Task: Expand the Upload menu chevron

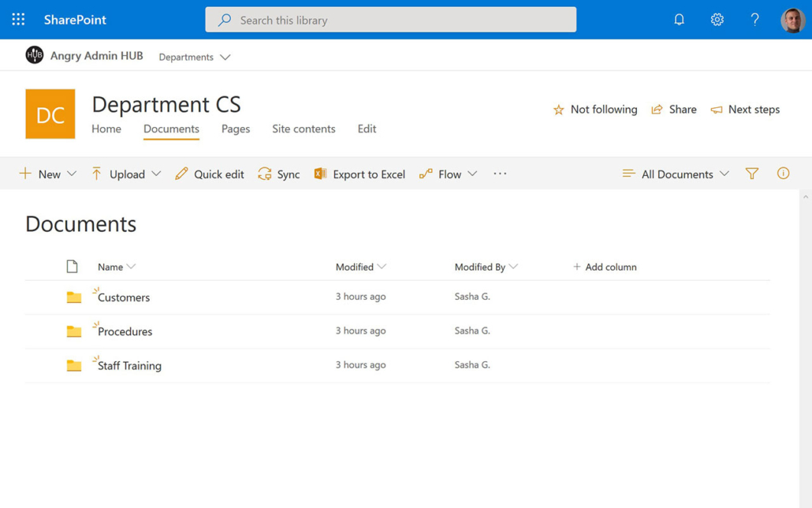Action: 156,174
